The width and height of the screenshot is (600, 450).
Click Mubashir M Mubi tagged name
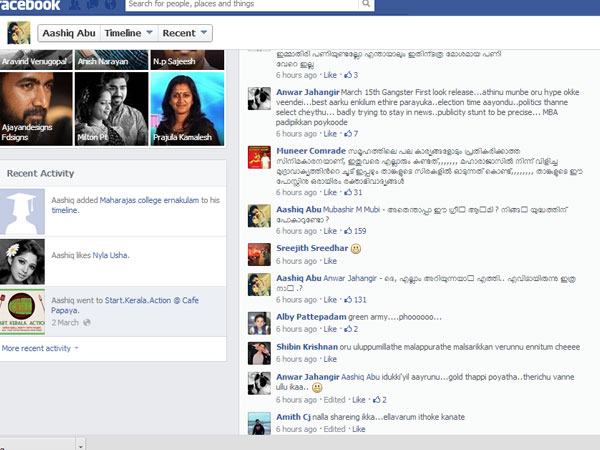(x=351, y=209)
